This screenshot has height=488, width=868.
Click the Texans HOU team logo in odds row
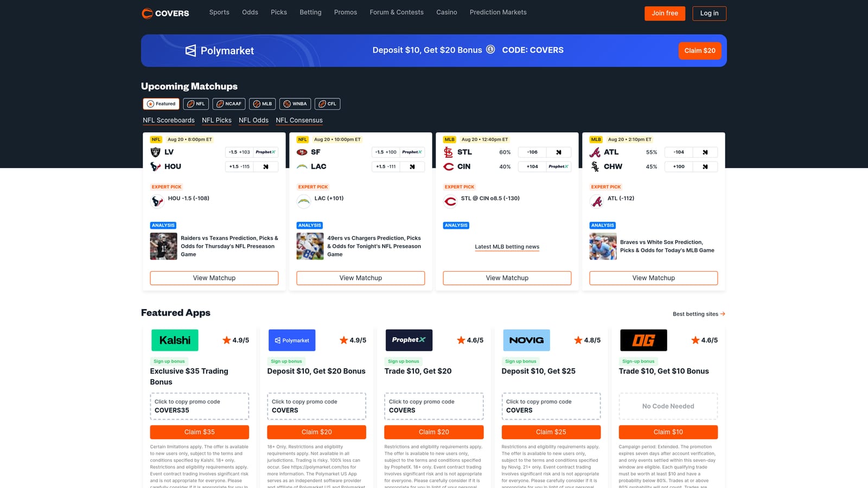click(156, 166)
